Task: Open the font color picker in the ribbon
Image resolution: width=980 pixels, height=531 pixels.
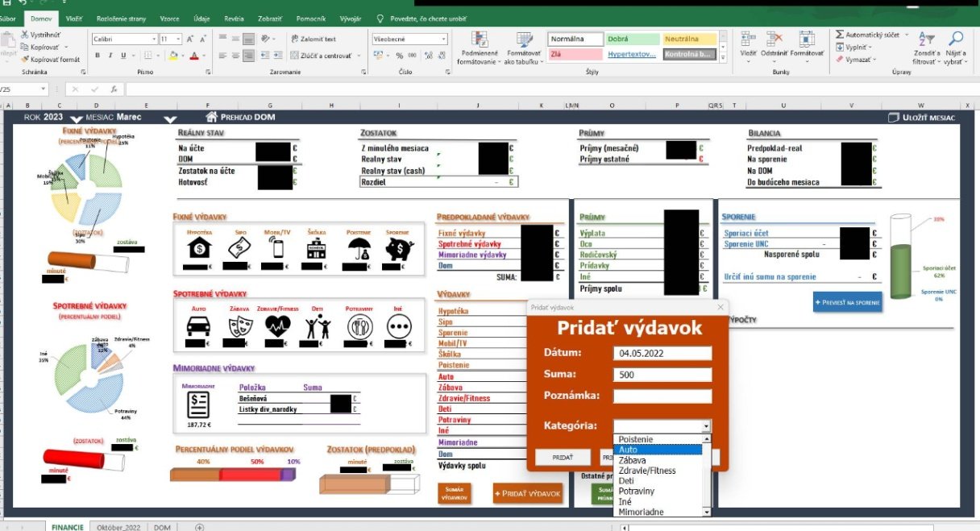Action: 204,56
